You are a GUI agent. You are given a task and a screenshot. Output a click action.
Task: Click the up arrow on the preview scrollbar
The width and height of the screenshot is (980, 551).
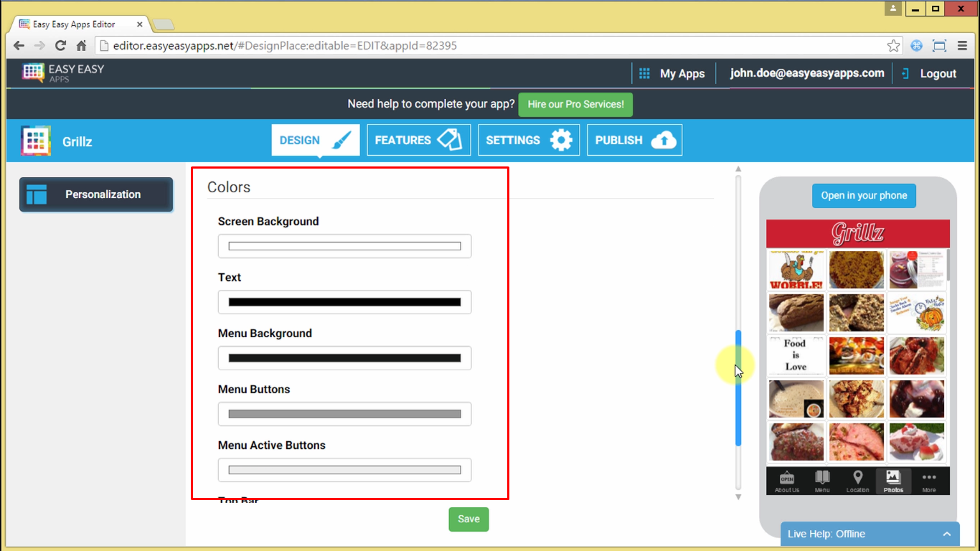pos(738,169)
